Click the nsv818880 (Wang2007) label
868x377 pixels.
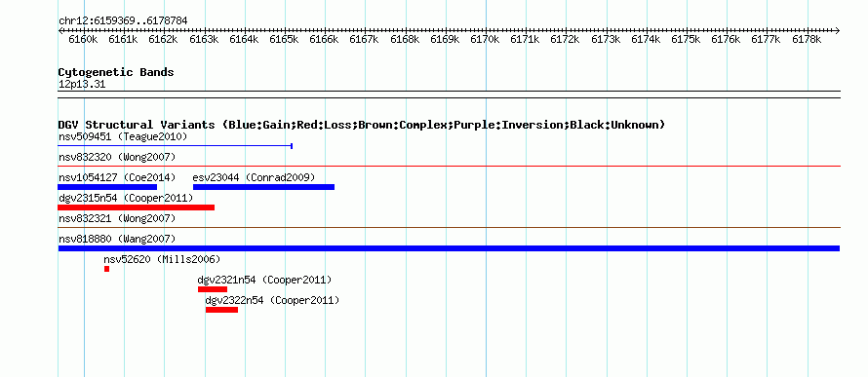click(x=117, y=239)
